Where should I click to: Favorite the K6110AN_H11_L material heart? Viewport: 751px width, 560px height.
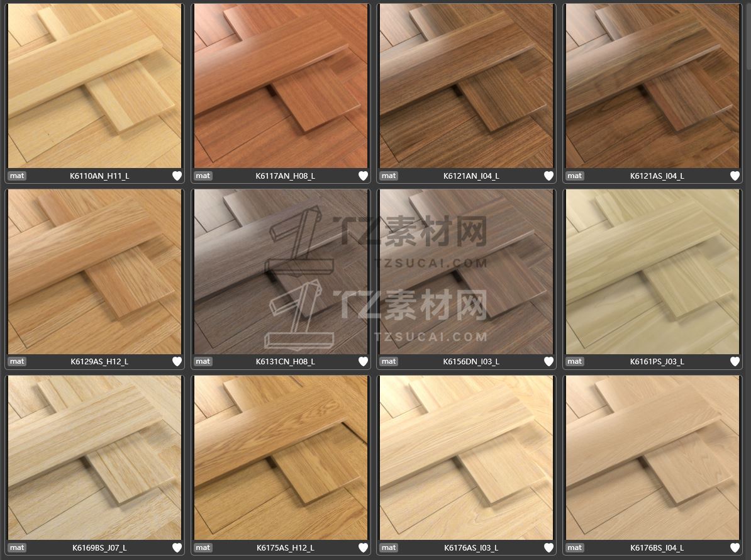point(177,176)
